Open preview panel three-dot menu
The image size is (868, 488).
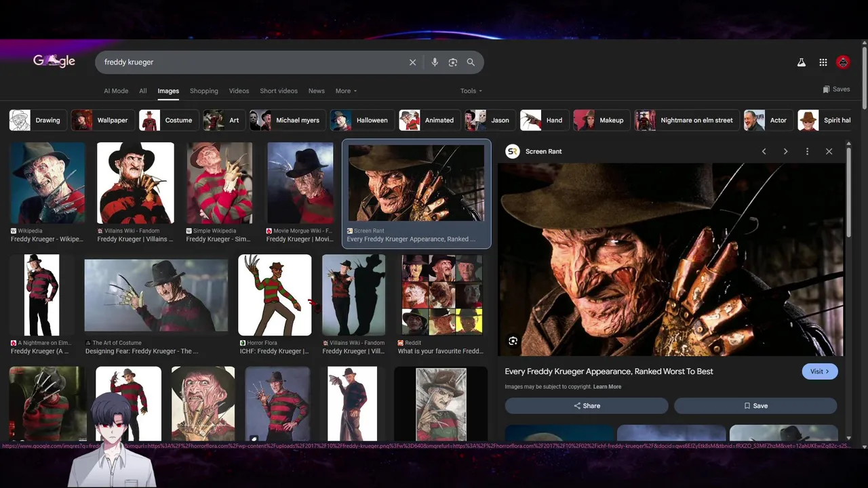[x=807, y=152]
